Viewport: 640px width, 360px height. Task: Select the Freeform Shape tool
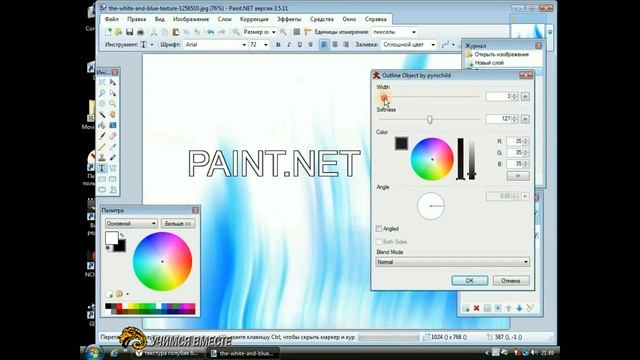pos(113,189)
